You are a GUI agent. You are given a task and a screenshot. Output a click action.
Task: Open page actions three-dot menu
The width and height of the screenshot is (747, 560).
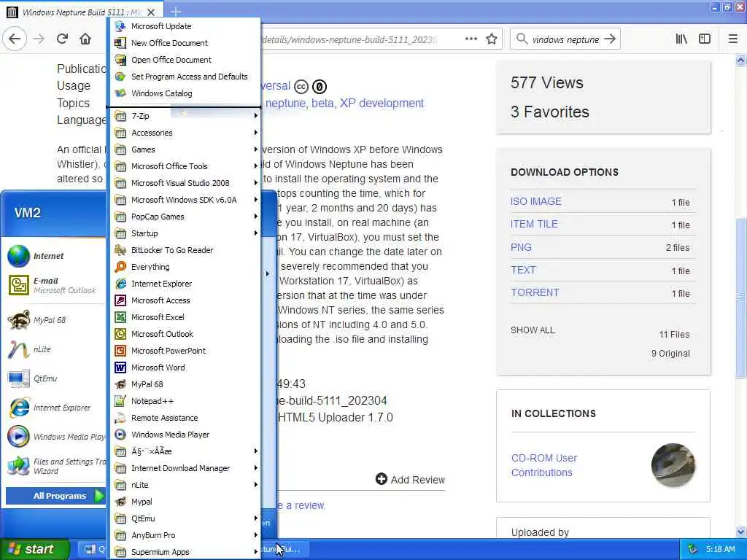pos(471,39)
